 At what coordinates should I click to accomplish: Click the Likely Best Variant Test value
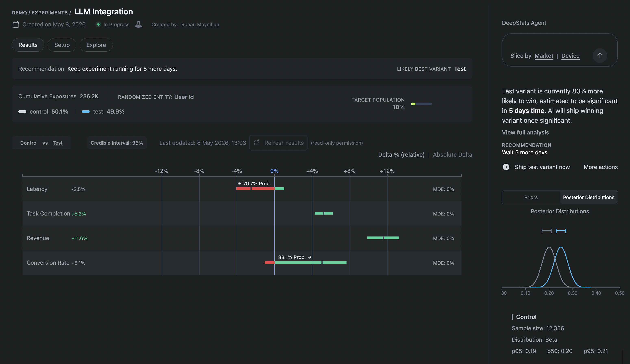pyautogui.click(x=460, y=69)
